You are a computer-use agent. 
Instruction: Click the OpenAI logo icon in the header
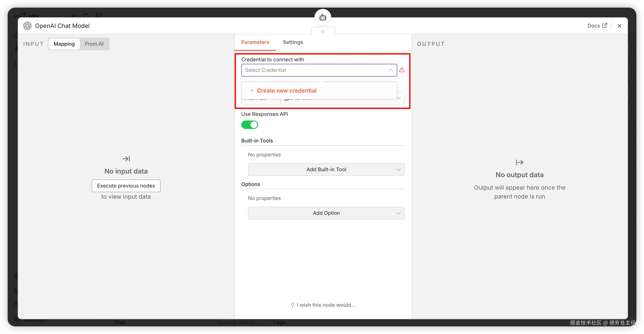[27, 26]
